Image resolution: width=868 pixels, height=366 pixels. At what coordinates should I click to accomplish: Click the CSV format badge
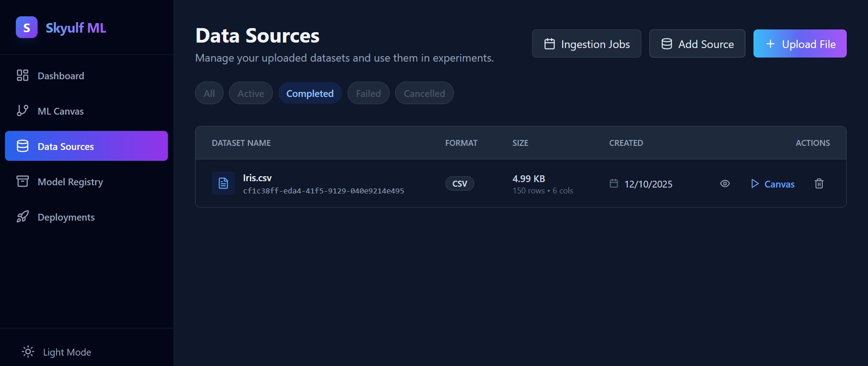tap(459, 183)
